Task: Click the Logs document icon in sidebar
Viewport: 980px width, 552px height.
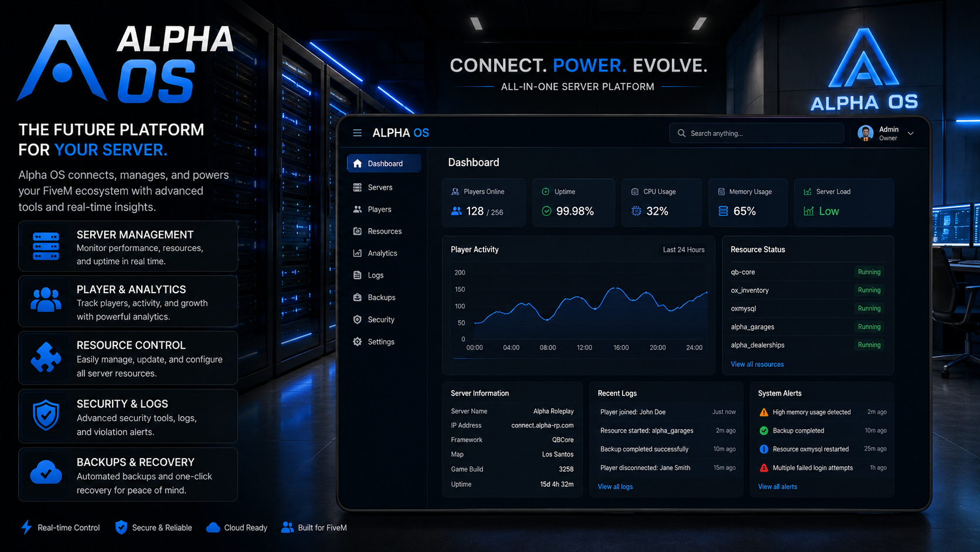Action: tap(358, 275)
